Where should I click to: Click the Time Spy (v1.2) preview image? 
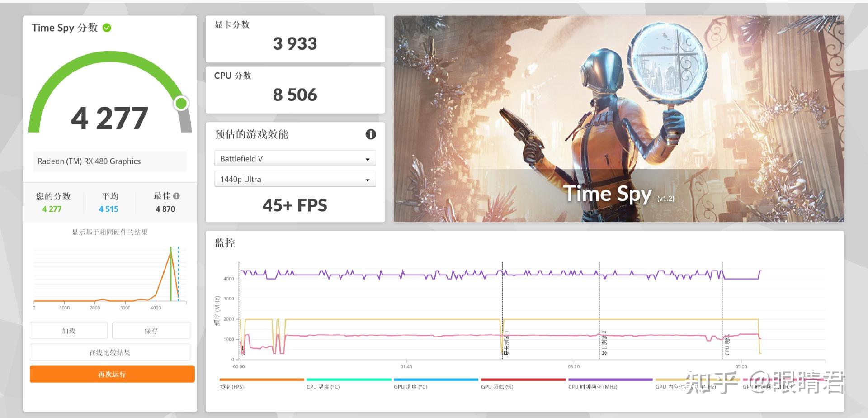[619, 119]
